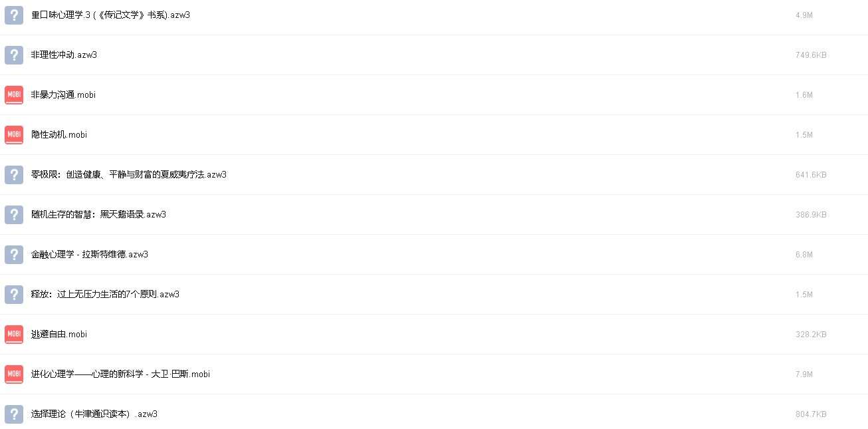Click the MOBI icon beside 进化心理学

tap(14, 374)
